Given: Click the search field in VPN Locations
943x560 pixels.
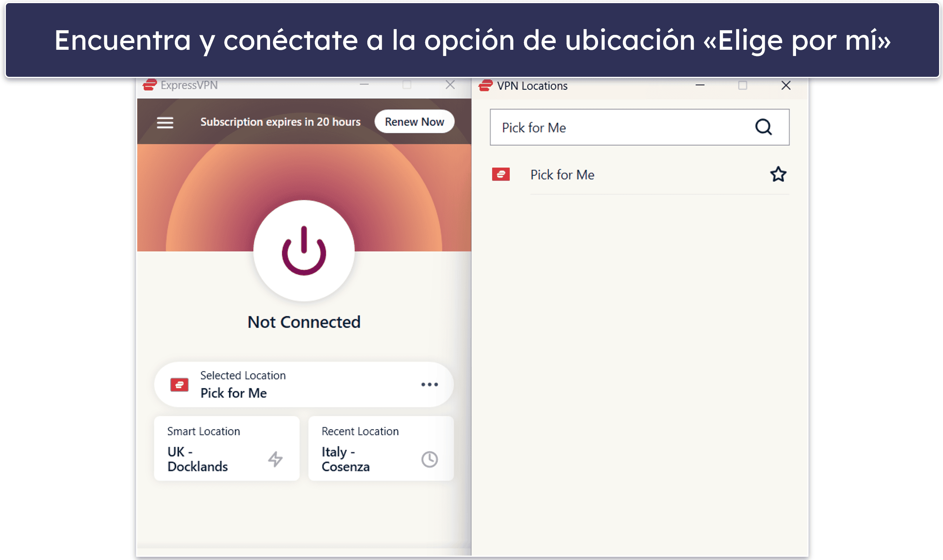Looking at the screenshot, I should (640, 127).
